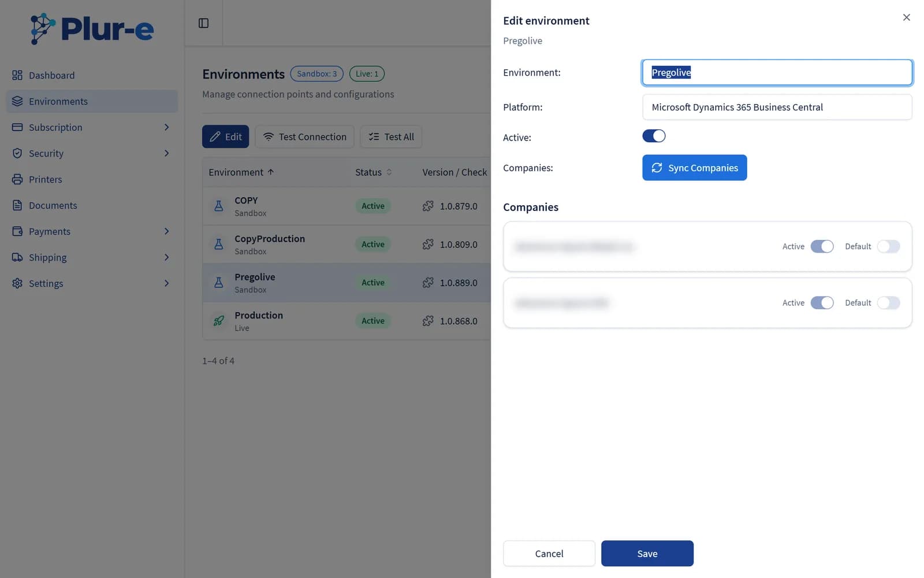
Task: Click the flask icon on the COPY row
Action: (x=219, y=206)
